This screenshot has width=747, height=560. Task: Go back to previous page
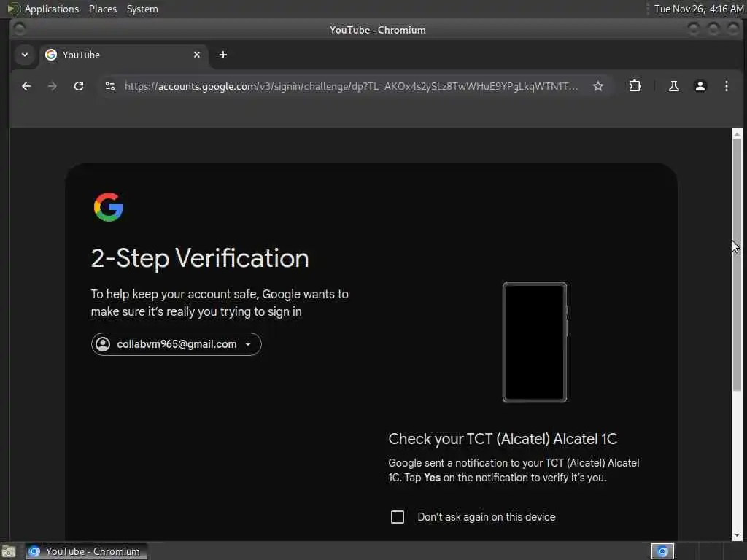(x=26, y=86)
